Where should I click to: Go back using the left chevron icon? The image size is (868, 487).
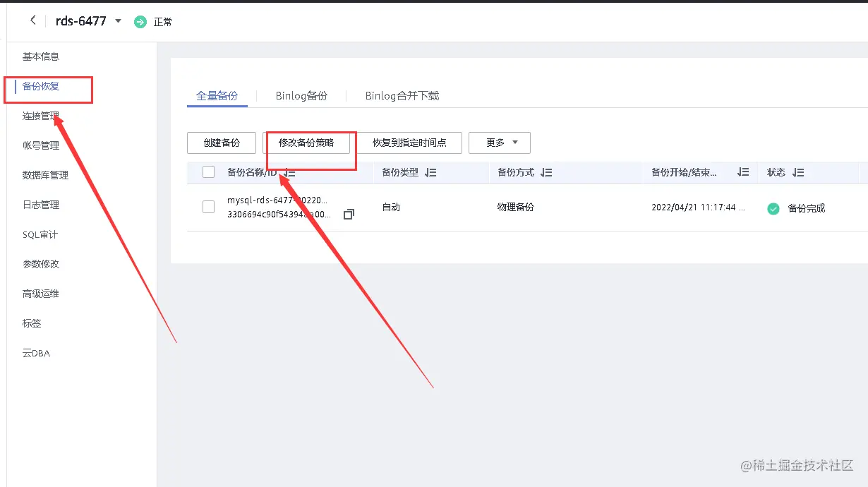click(x=32, y=20)
